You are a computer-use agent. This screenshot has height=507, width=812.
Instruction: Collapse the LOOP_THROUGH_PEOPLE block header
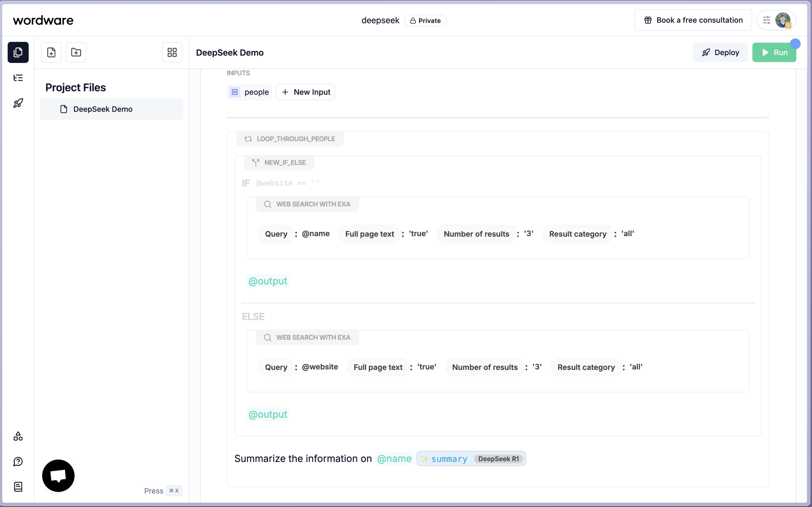click(x=290, y=139)
